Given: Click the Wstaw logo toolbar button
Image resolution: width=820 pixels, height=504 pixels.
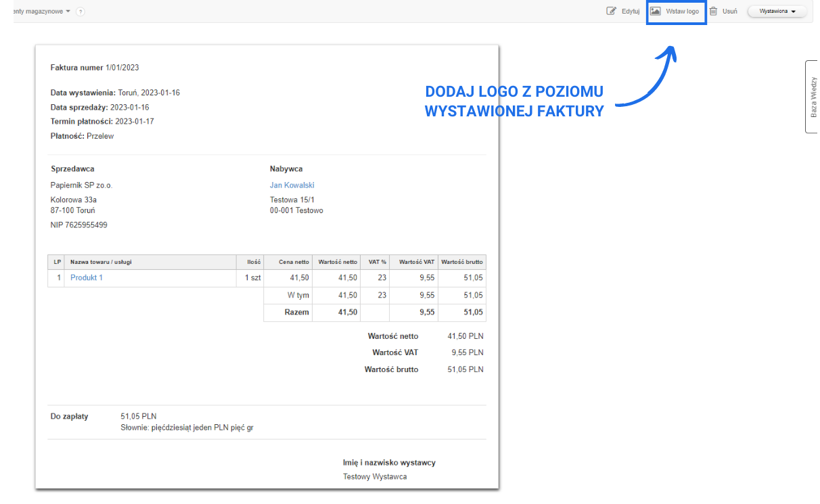Looking at the screenshot, I should pyautogui.click(x=675, y=12).
